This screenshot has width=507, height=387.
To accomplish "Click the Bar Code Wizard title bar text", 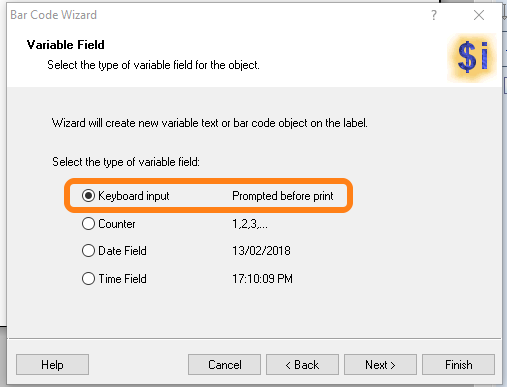I will (54, 15).
